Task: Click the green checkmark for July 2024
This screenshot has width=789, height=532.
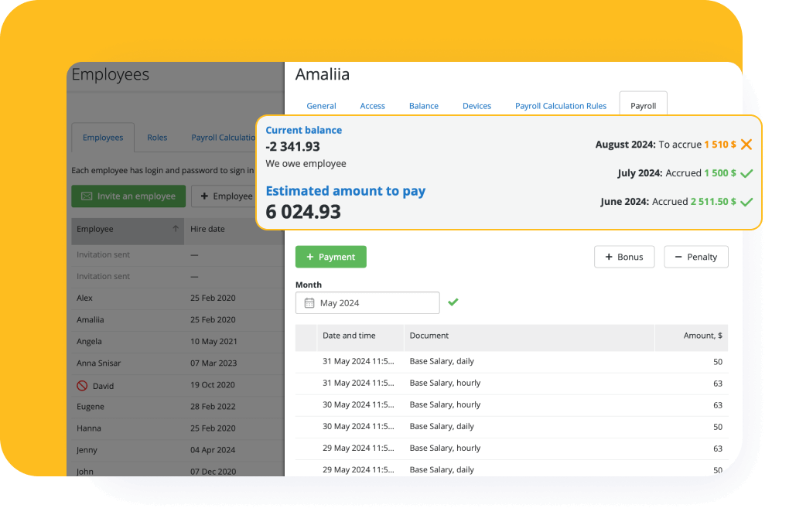Action: pyautogui.click(x=746, y=173)
